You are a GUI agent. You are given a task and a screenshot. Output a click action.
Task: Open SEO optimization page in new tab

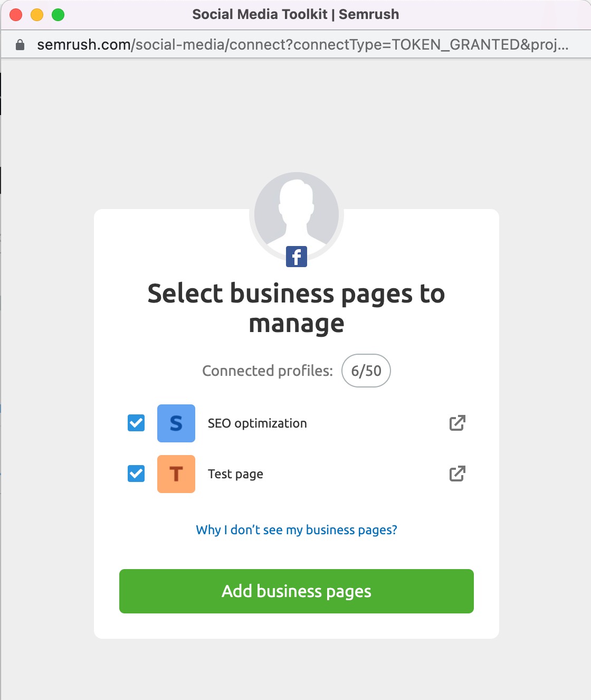point(457,423)
